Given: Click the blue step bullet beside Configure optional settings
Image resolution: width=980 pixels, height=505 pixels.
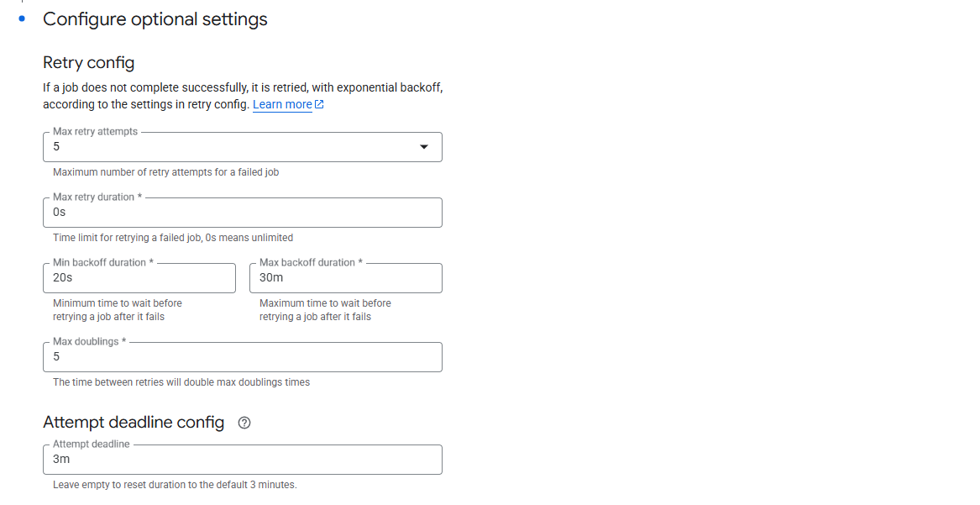Looking at the screenshot, I should 23,18.
